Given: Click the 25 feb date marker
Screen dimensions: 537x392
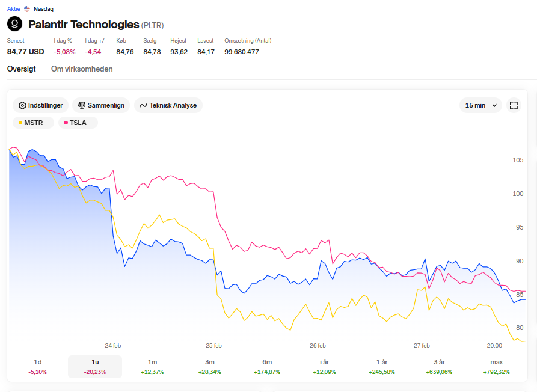Looking at the screenshot, I should [x=213, y=346].
